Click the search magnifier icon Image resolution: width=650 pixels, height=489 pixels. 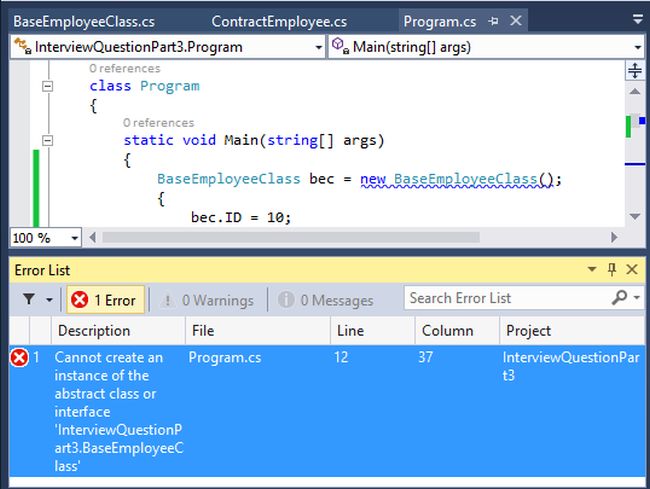pos(619,297)
